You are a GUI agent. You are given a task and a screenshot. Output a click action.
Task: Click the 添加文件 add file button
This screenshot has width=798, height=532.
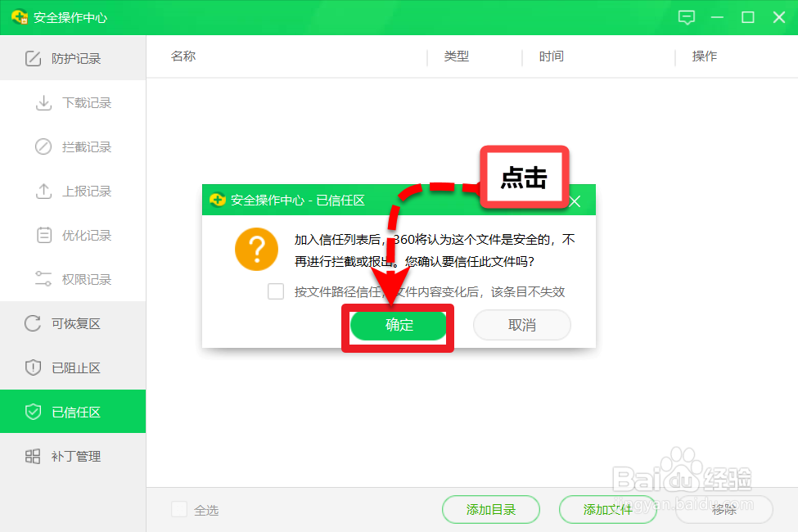(607, 508)
